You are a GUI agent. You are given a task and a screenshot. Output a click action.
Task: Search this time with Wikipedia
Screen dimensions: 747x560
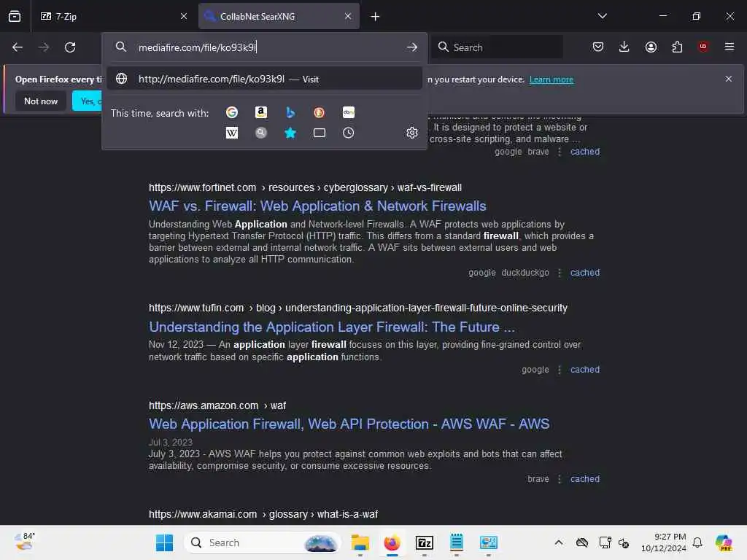pyautogui.click(x=232, y=133)
